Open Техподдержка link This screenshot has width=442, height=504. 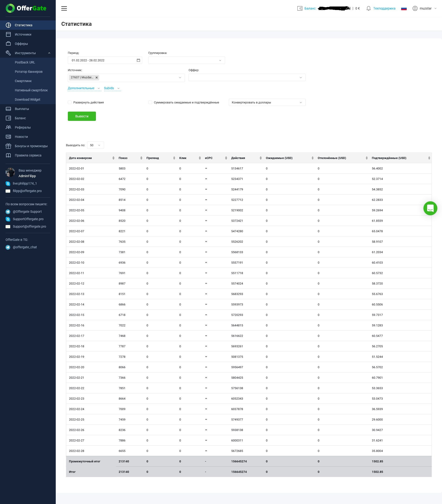(384, 8)
